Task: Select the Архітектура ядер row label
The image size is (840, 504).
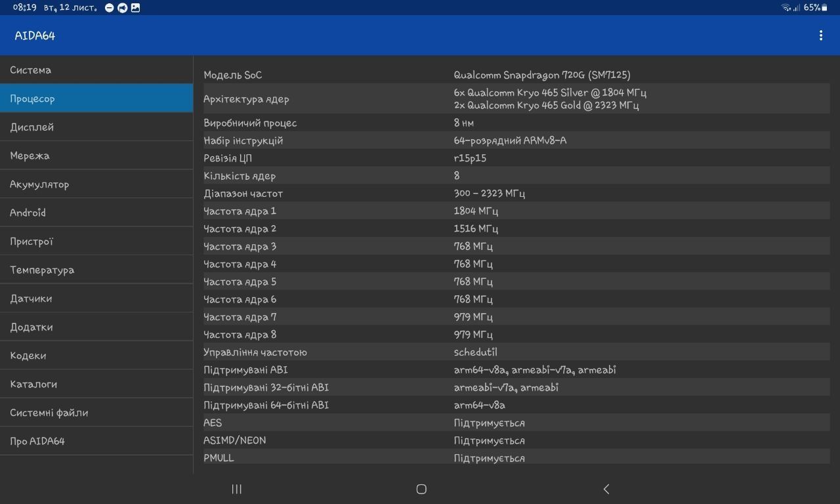Action: pos(246,99)
